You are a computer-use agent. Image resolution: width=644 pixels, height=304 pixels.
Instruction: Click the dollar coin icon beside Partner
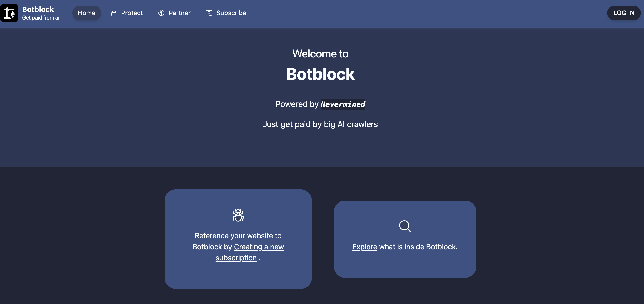pos(161,13)
